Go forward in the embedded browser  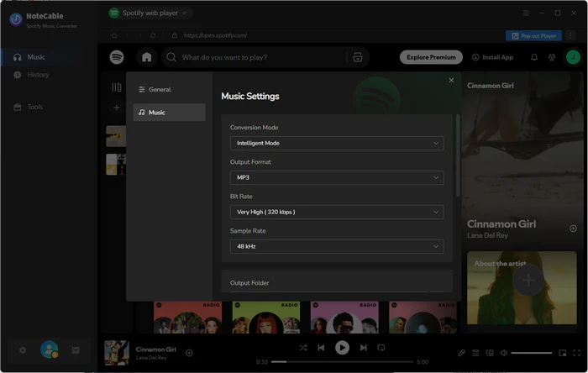[x=140, y=35]
